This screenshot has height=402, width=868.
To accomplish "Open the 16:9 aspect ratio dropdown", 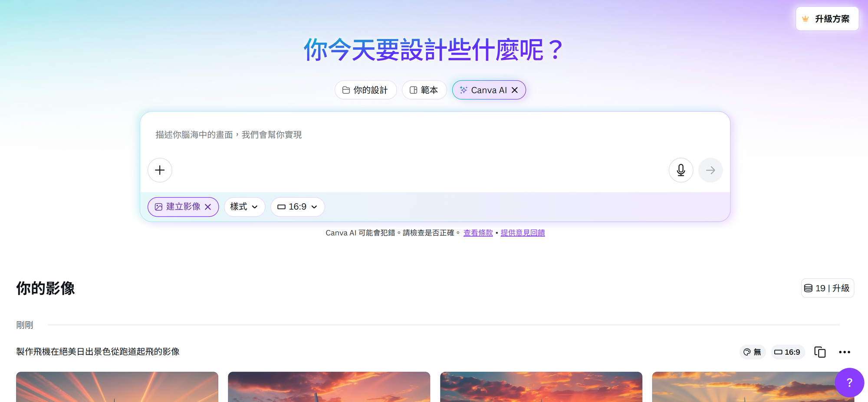I will [298, 207].
